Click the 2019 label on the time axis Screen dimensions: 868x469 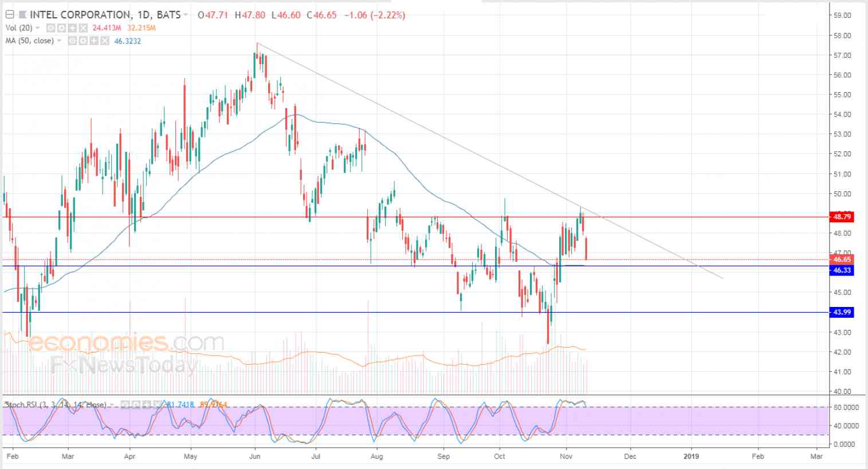pos(692,456)
